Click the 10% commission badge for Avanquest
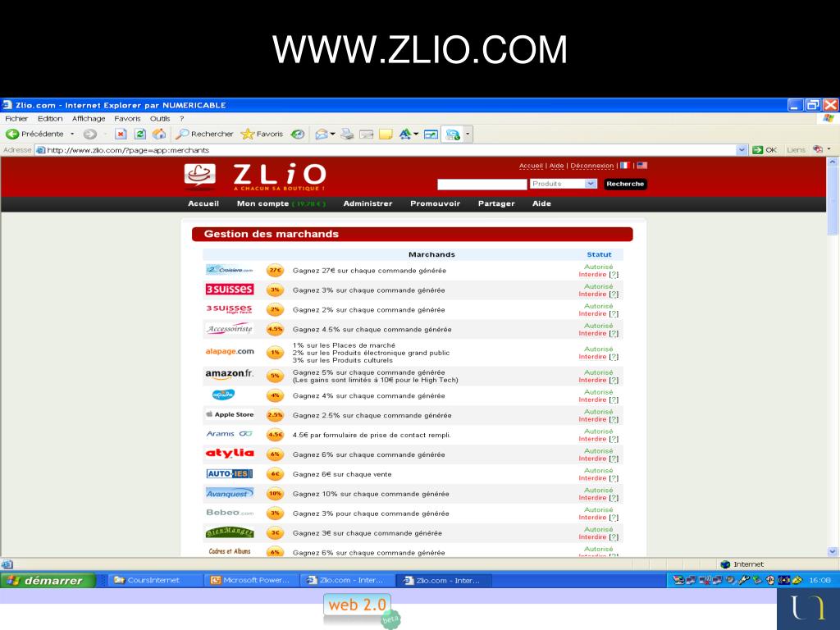840x630 pixels. 276,494
